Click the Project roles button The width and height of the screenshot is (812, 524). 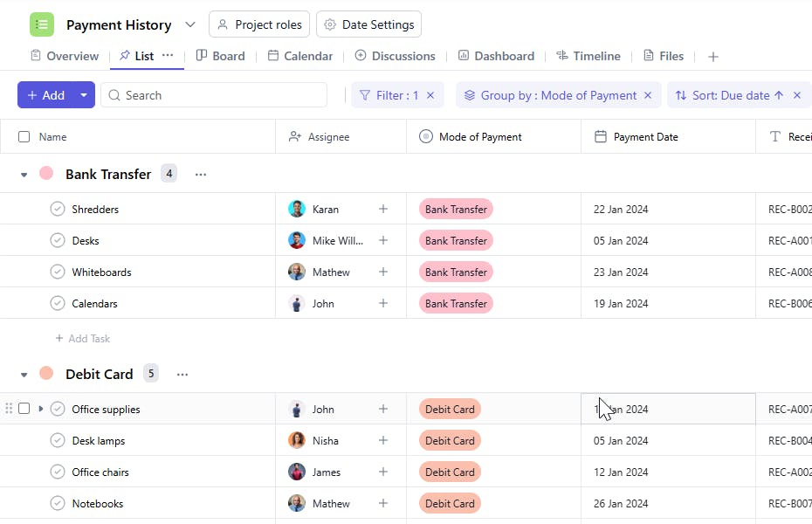(259, 24)
